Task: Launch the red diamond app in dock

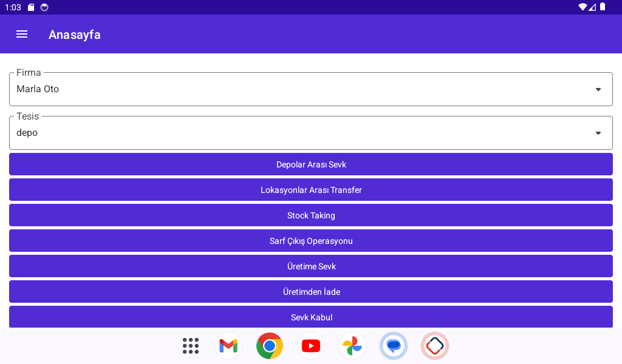Action: tap(435, 346)
